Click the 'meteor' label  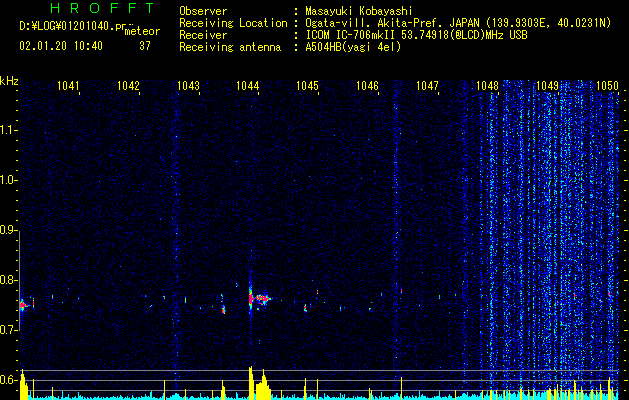[142, 31]
